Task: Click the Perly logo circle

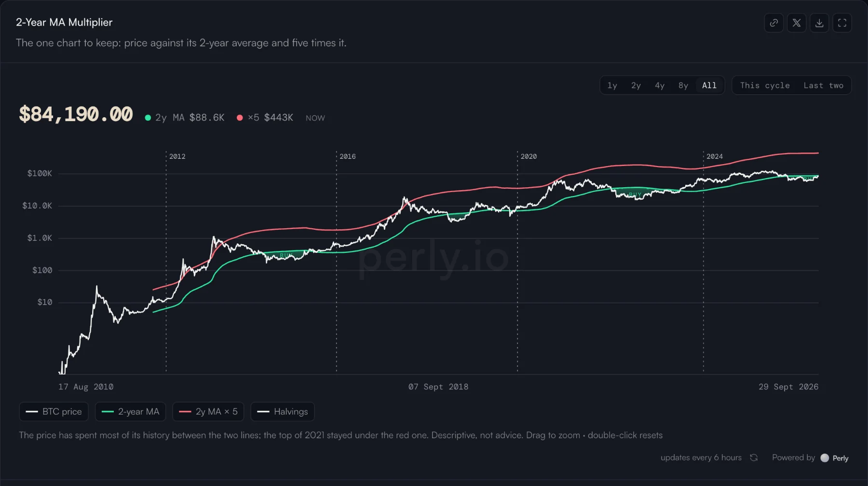Action: [x=825, y=458]
